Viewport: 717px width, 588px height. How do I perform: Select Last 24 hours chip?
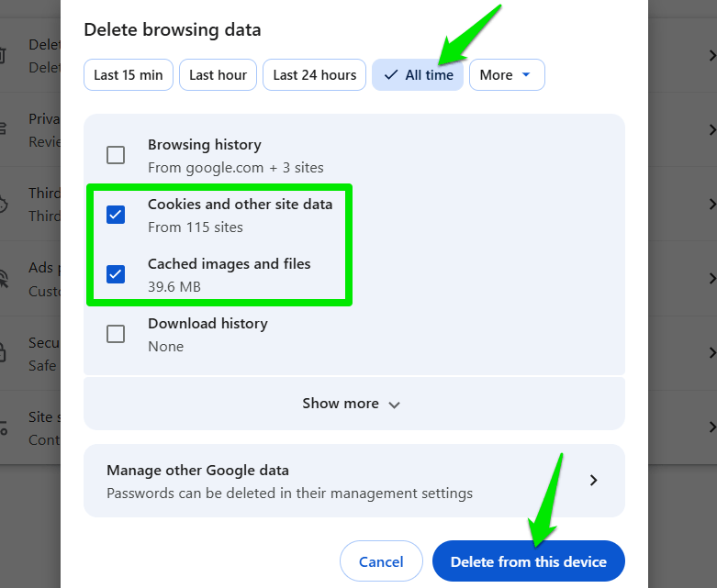click(x=314, y=75)
